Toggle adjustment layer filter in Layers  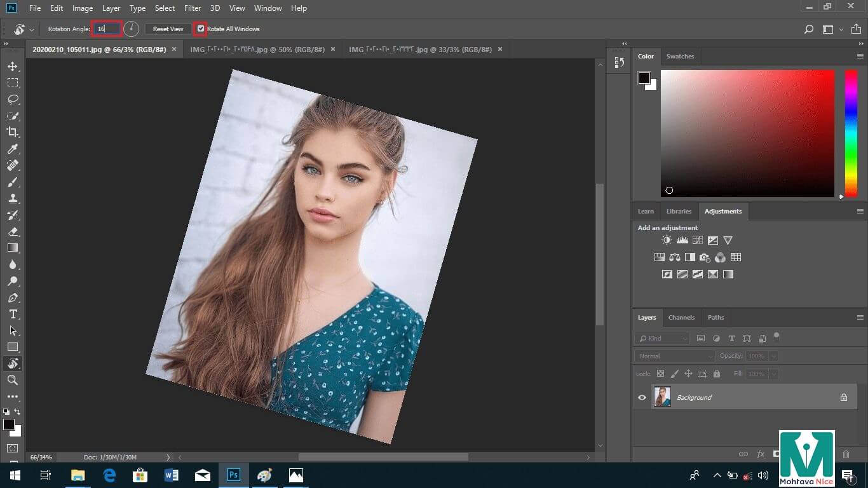click(x=716, y=339)
